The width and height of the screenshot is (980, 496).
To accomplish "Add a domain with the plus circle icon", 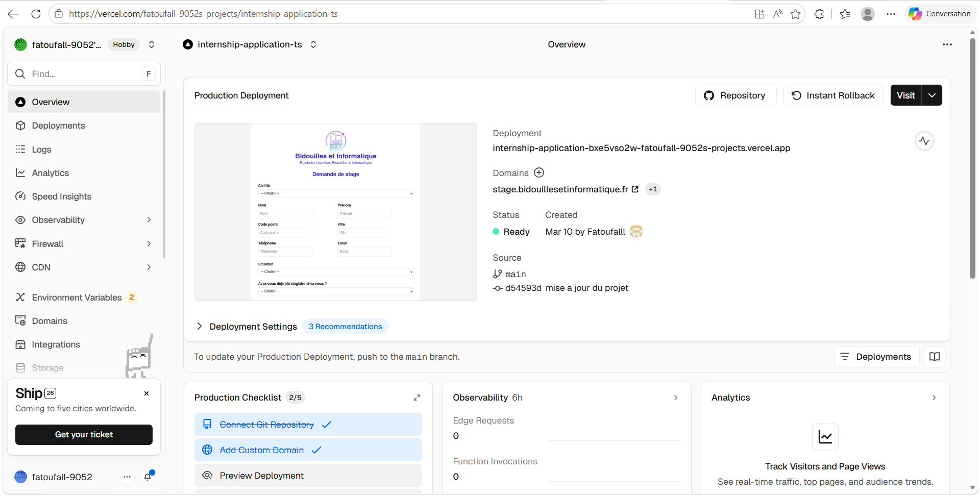I will (x=539, y=172).
